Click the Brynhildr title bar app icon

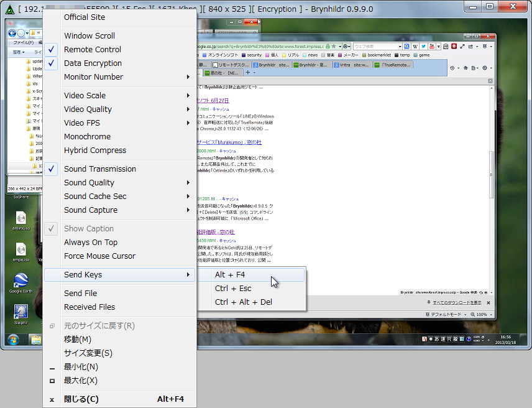[10, 9]
